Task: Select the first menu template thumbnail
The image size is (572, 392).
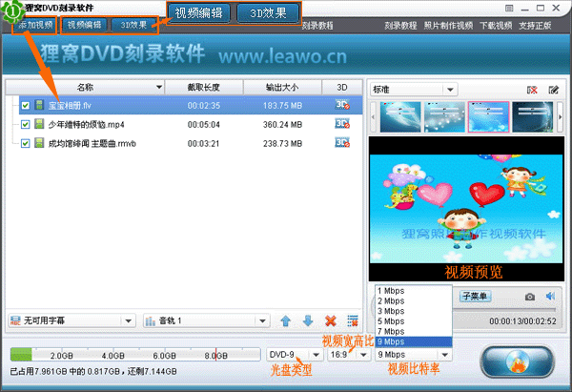Action: (x=400, y=117)
